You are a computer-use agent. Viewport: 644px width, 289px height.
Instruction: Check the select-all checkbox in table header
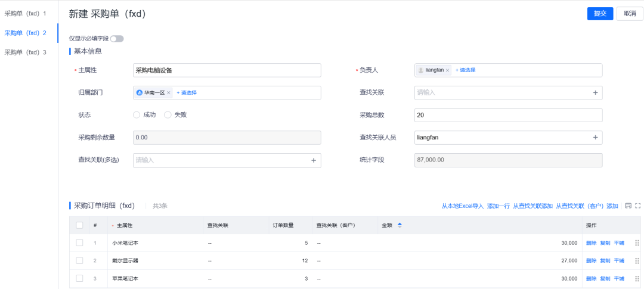tap(79, 225)
